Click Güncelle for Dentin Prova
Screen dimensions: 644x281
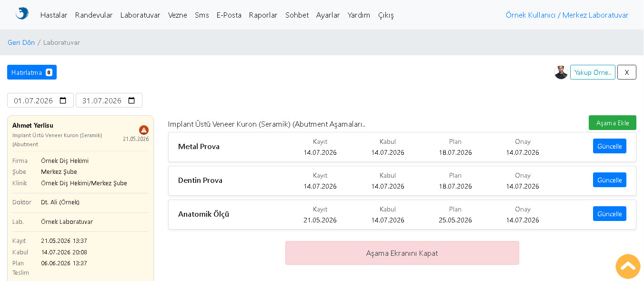pos(610,180)
